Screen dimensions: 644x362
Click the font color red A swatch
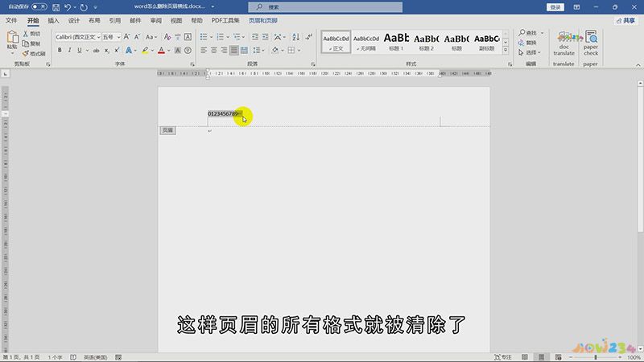click(x=161, y=51)
